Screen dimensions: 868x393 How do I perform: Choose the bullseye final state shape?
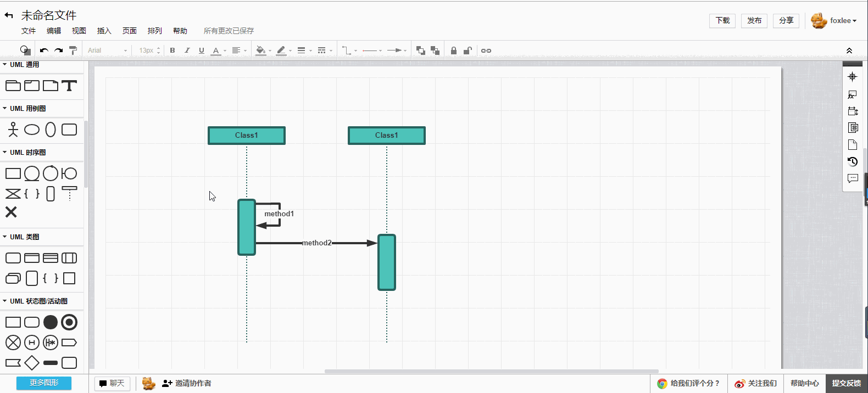69,322
